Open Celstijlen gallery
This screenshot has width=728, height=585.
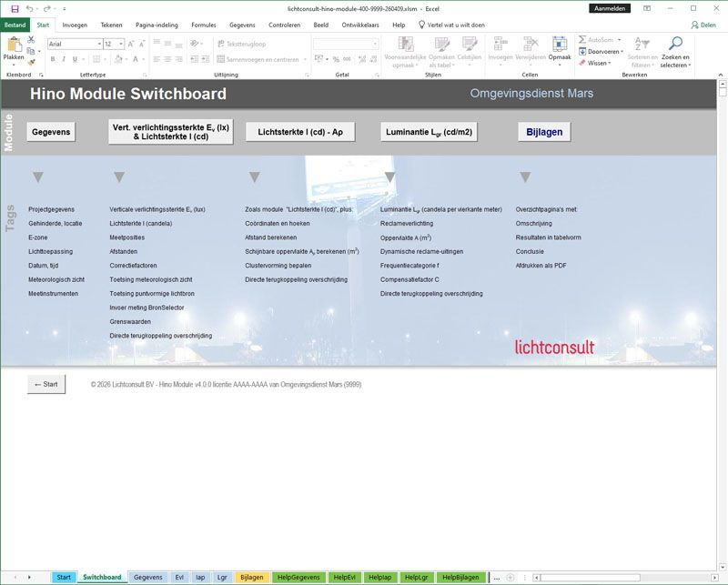coord(470,49)
